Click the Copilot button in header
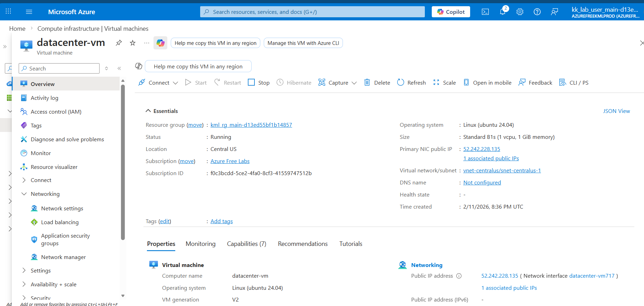Screen dimensions: 644x306 click(451, 12)
